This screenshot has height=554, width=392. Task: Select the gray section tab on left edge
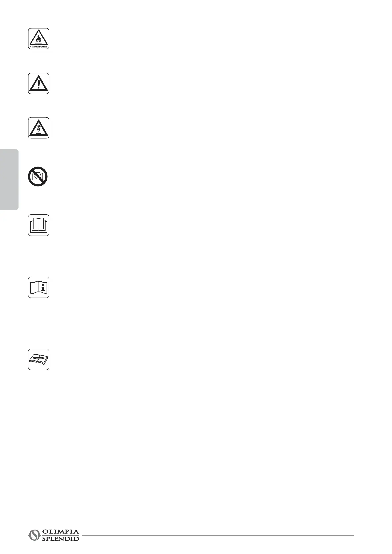click(x=9, y=180)
